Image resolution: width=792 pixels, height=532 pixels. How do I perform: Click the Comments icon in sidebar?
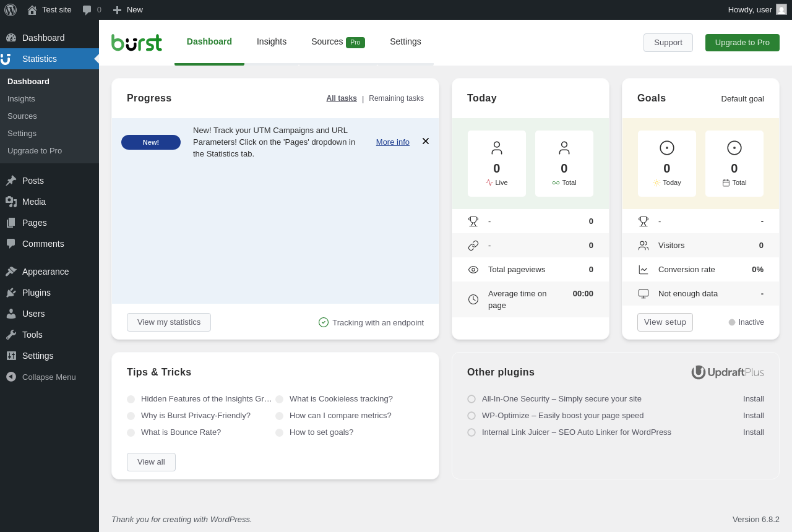[11, 244]
